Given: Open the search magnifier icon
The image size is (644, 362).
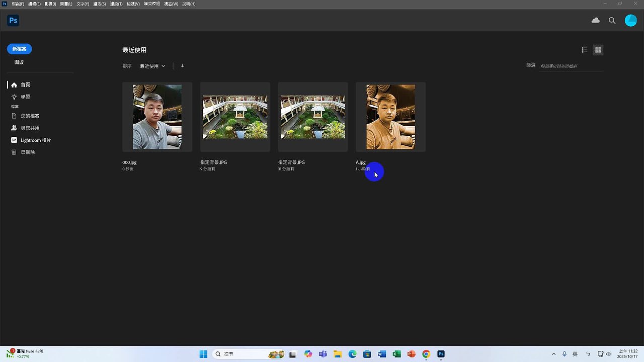Looking at the screenshot, I should click(x=612, y=21).
